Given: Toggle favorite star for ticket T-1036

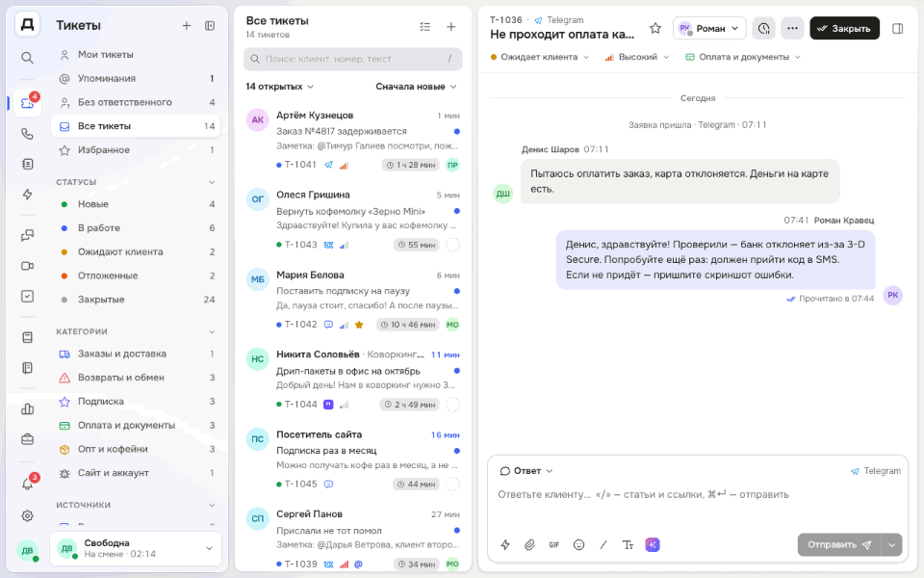Looking at the screenshot, I should (655, 28).
